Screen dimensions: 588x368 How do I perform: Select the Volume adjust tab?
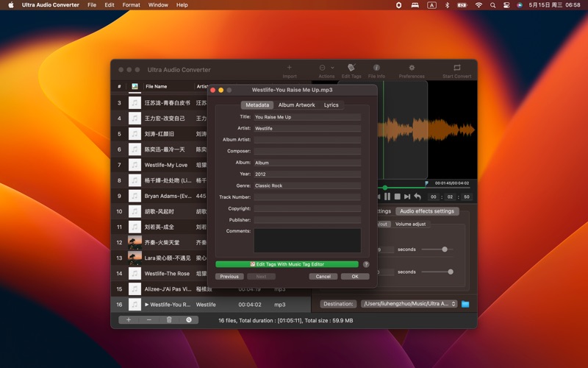point(410,224)
